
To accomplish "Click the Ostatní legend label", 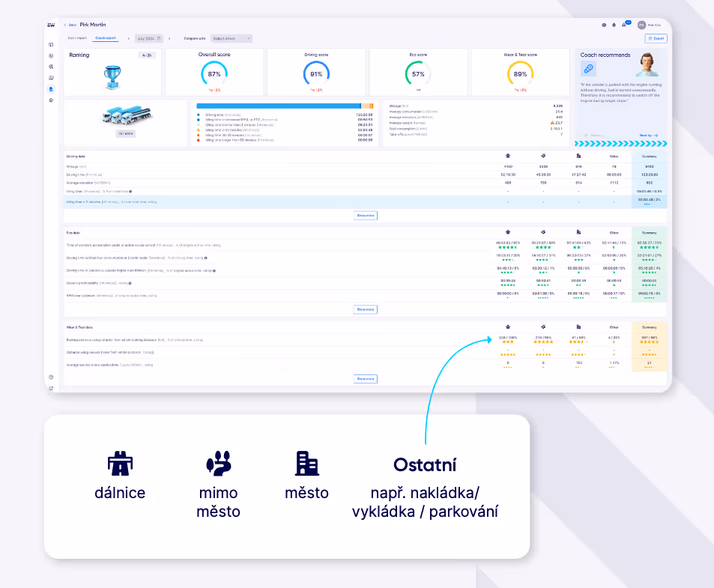I will click(x=425, y=464).
